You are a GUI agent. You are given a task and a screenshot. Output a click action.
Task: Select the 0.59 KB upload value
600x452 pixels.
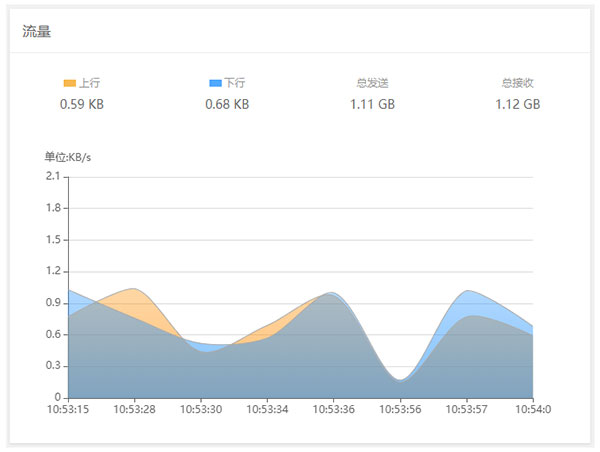82,104
